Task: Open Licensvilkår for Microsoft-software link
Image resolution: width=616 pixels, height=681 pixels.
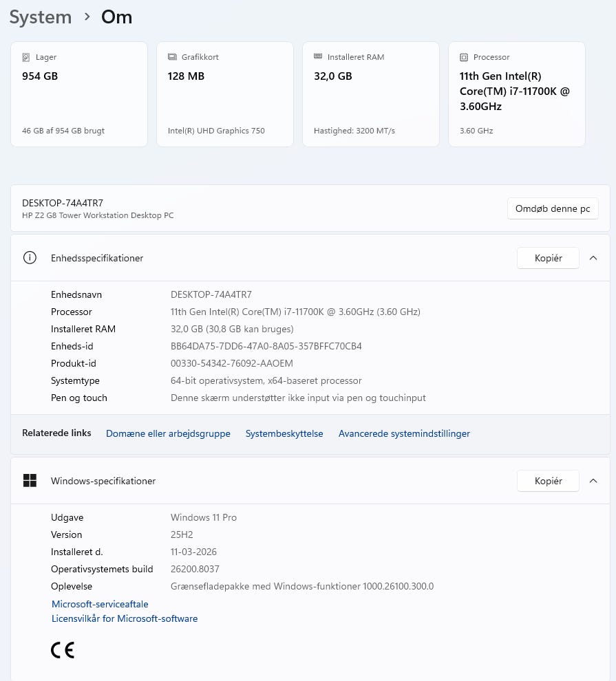Action: pyautogui.click(x=125, y=618)
